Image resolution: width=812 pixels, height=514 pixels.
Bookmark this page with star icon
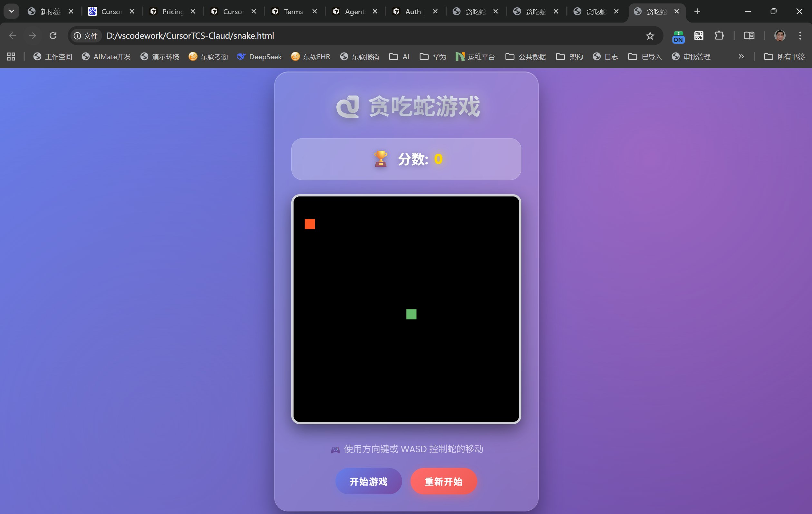[x=650, y=36]
